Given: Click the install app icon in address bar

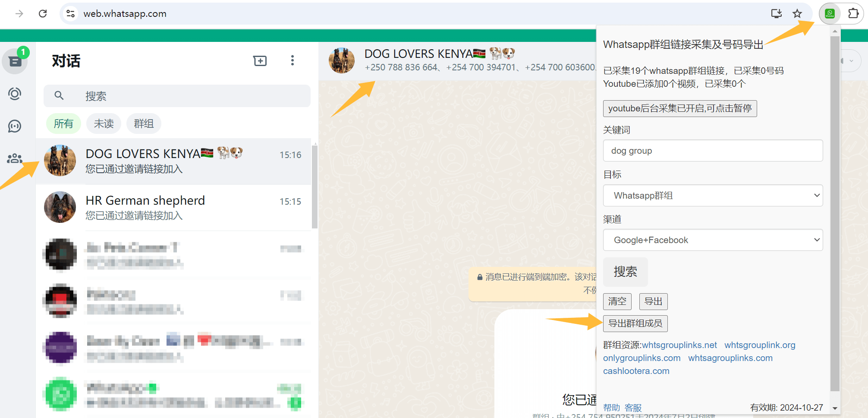Looking at the screenshot, I should point(777,14).
